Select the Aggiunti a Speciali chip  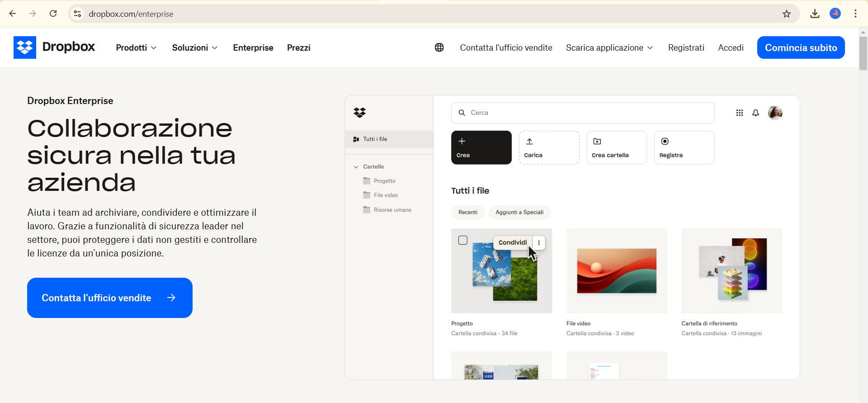[519, 212]
